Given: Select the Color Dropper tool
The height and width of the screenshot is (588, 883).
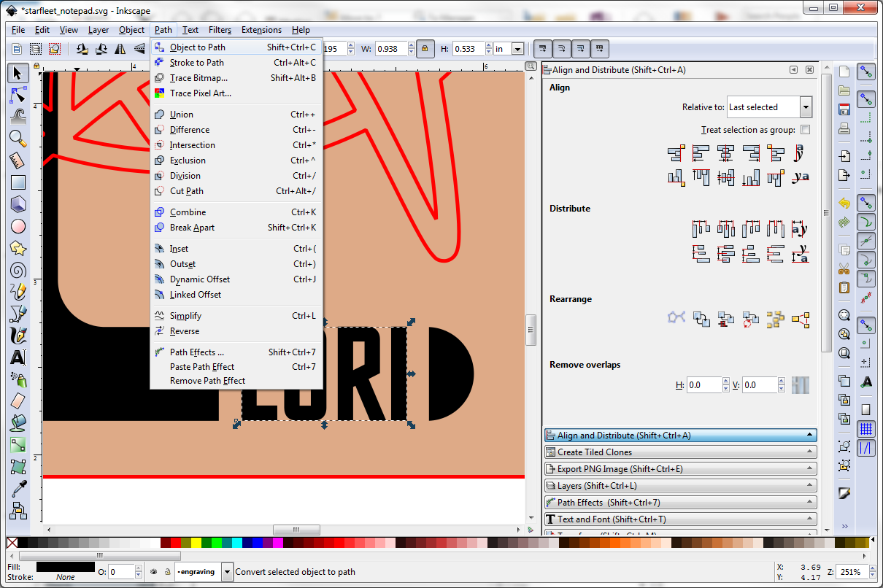Looking at the screenshot, I should pos(18,488).
